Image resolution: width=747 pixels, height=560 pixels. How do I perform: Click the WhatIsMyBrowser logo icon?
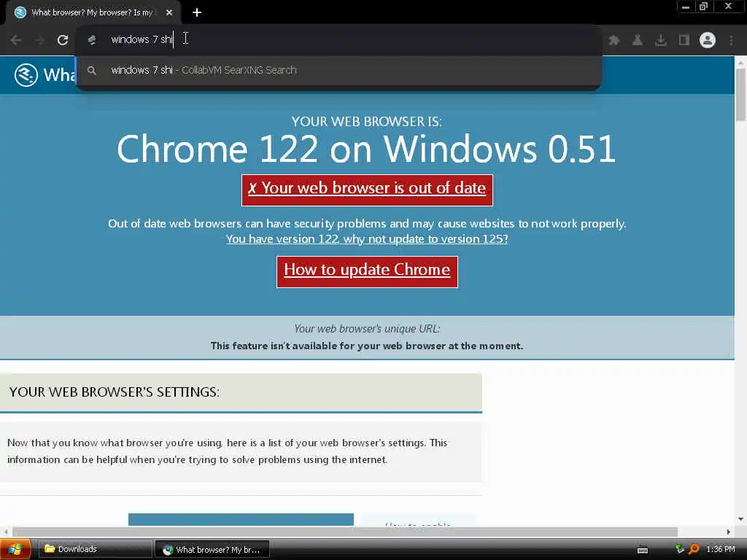26,75
